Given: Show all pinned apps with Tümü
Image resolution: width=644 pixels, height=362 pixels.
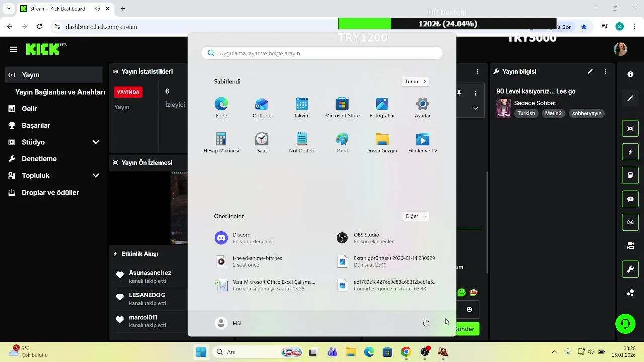Looking at the screenshot, I should pos(416,81).
